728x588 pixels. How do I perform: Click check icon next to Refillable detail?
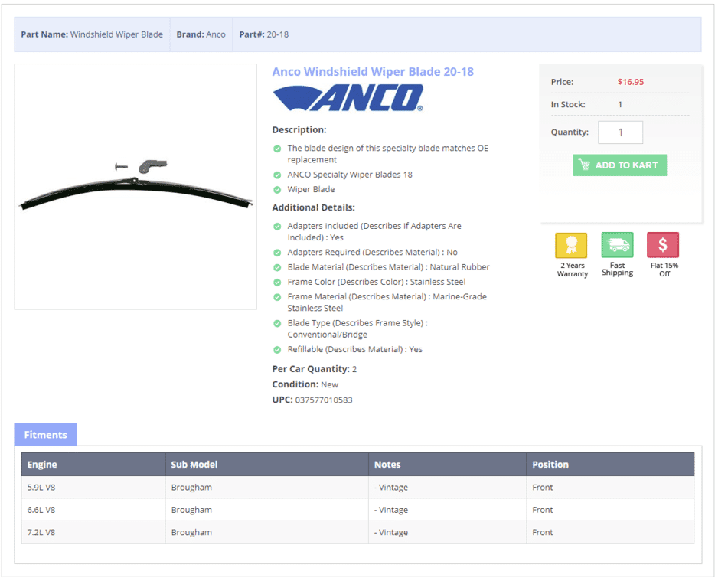click(277, 350)
